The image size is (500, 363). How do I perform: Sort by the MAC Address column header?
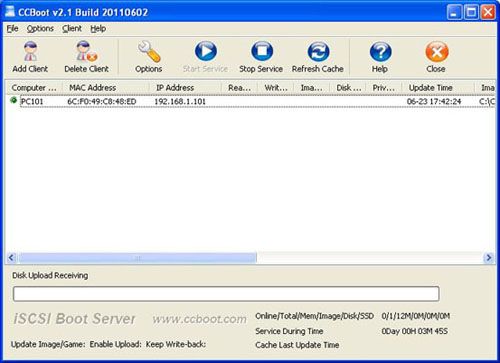pyautogui.click(x=106, y=88)
